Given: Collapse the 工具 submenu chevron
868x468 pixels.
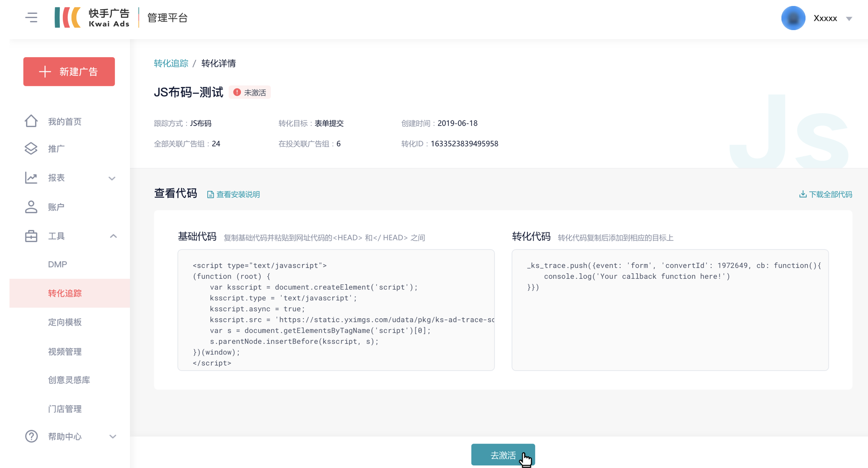Looking at the screenshot, I should [113, 236].
